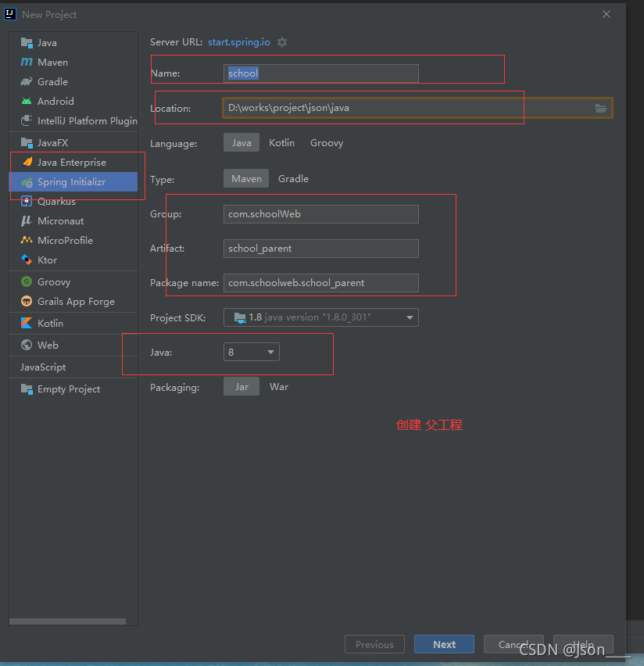Click the Next button
The height and width of the screenshot is (666, 644).
pyautogui.click(x=444, y=644)
